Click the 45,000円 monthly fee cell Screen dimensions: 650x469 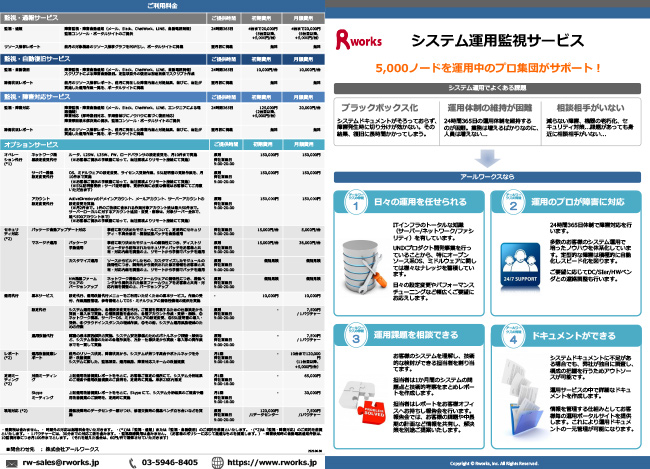point(312,376)
